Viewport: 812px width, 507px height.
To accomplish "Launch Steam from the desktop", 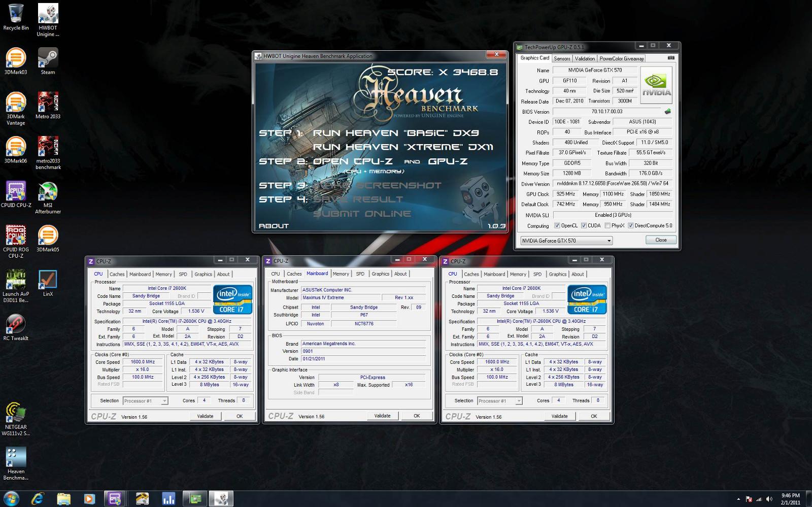I will pyautogui.click(x=48, y=61).
